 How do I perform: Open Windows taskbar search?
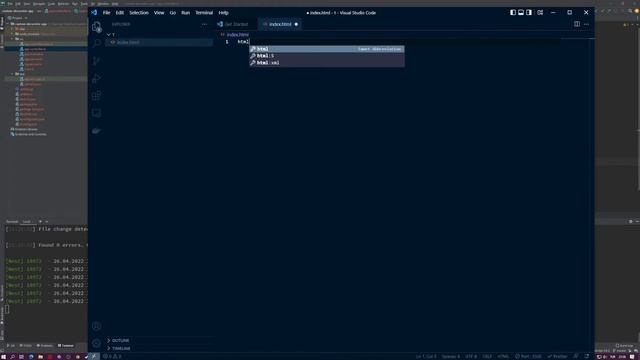coord(12,357)
